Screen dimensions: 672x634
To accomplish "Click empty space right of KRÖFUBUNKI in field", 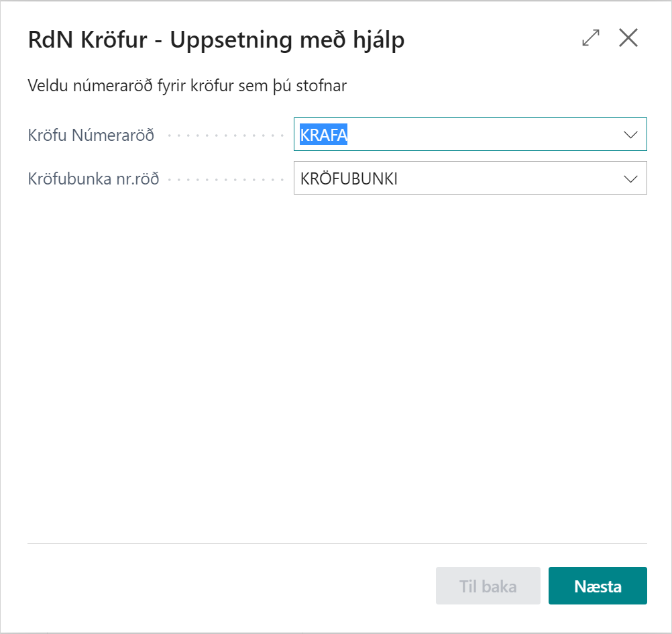I will [510, 178].
